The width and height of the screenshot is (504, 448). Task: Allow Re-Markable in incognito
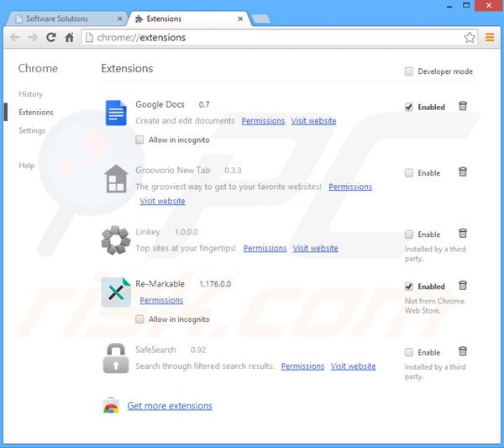[139, 319]
